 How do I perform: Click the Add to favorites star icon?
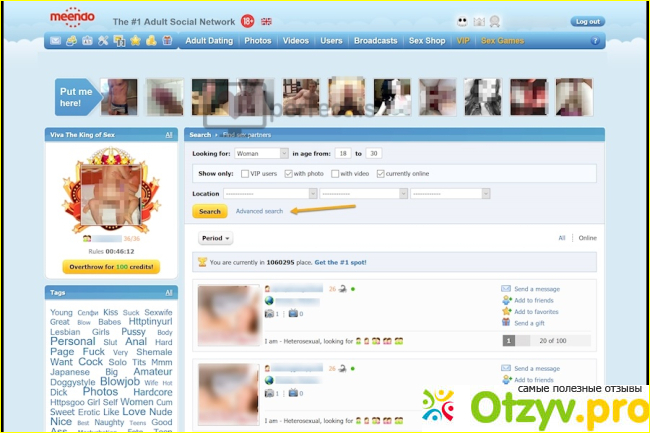click(x=506, y=312)
